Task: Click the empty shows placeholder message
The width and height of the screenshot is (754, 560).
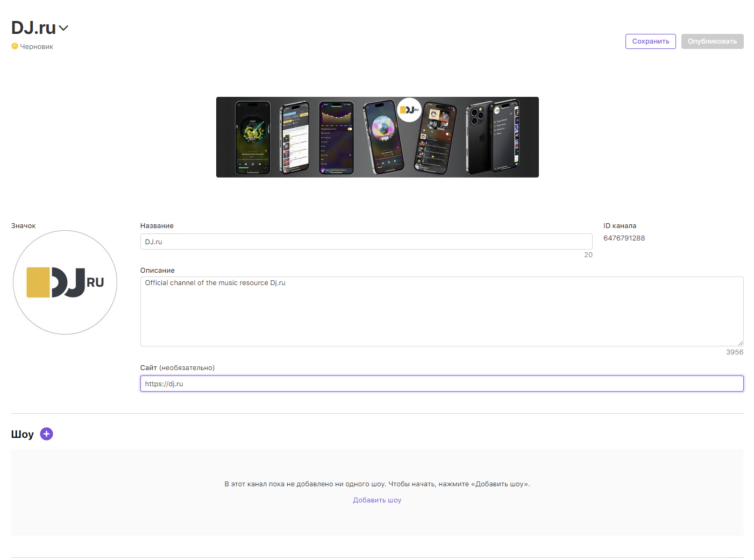Action: (x=377, y=484)
